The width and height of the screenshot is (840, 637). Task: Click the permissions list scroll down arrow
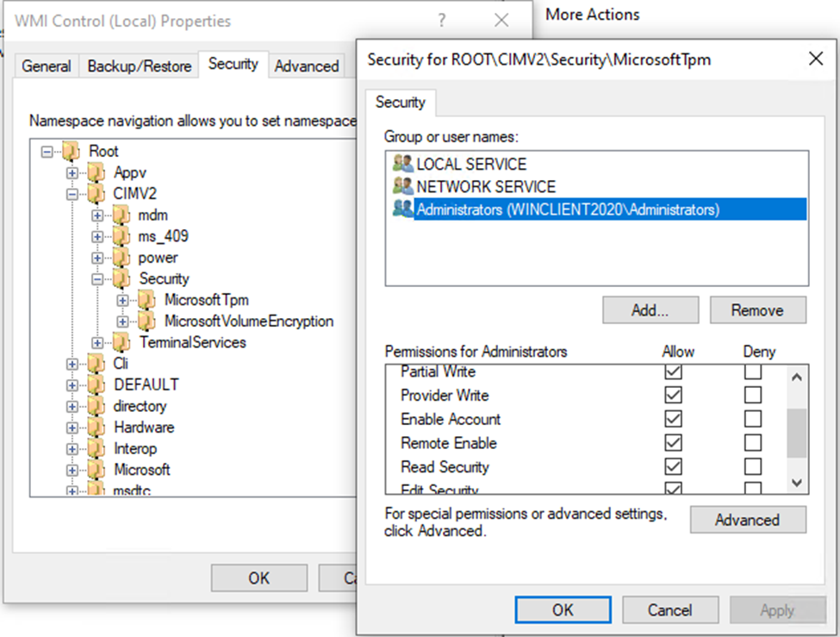[797, 483]
